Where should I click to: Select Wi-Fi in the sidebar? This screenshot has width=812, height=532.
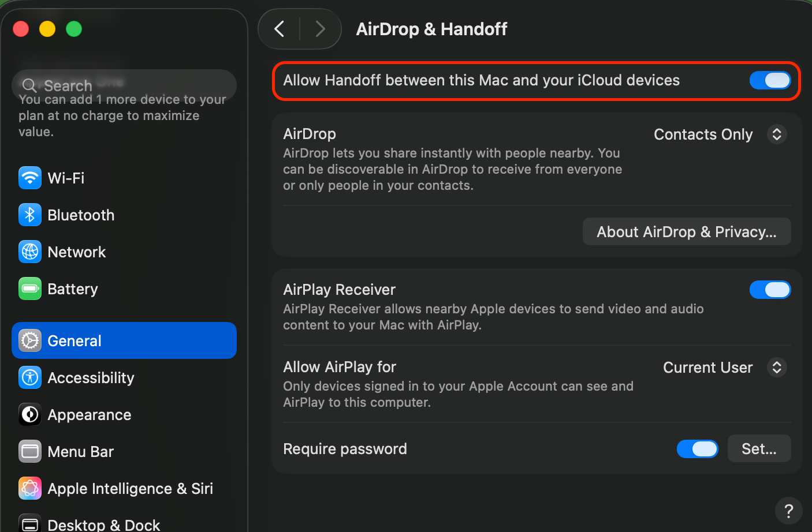pyautogui.click(x=124, y=178)
